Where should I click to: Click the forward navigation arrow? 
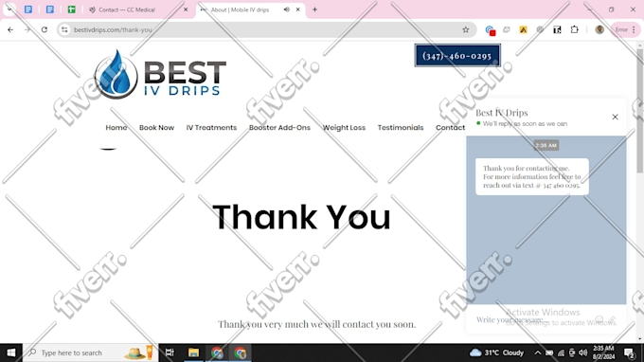(x=27, y=29)
